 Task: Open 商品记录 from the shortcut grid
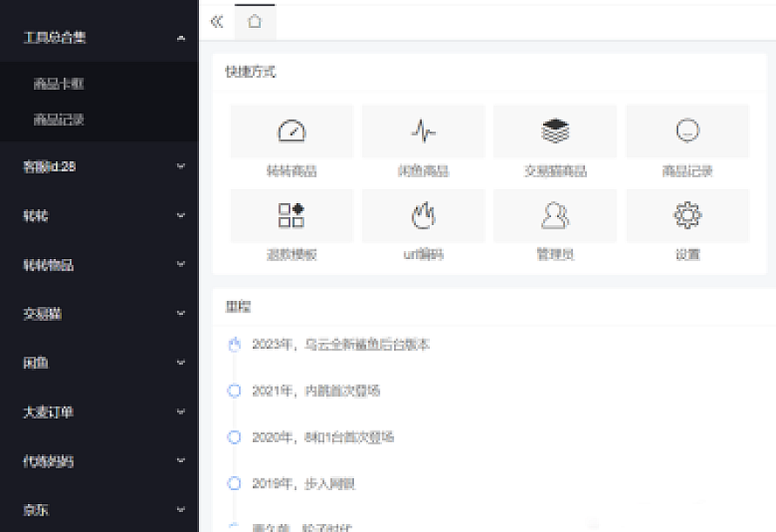click(x=687, y=131)
